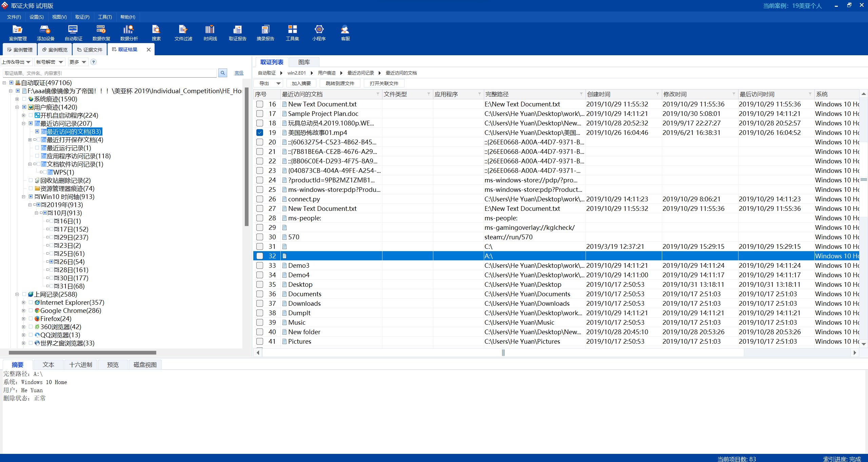Open the 数据恢复 data recovery tool
Image resolution: width=868 pixels, height=462 pixels.
point(101,33)
